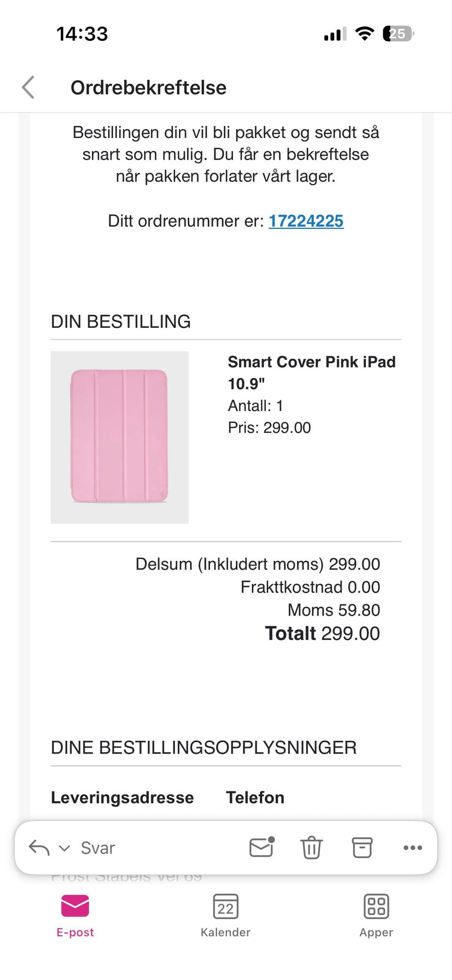Tap pink Smart Cover product image

click(x=120, y=437)
